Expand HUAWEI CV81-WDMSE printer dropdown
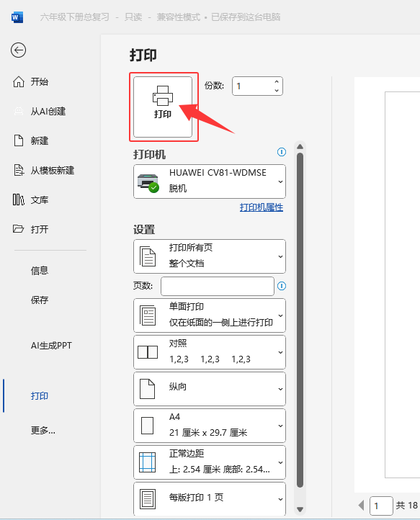 [x=210, y=181]
